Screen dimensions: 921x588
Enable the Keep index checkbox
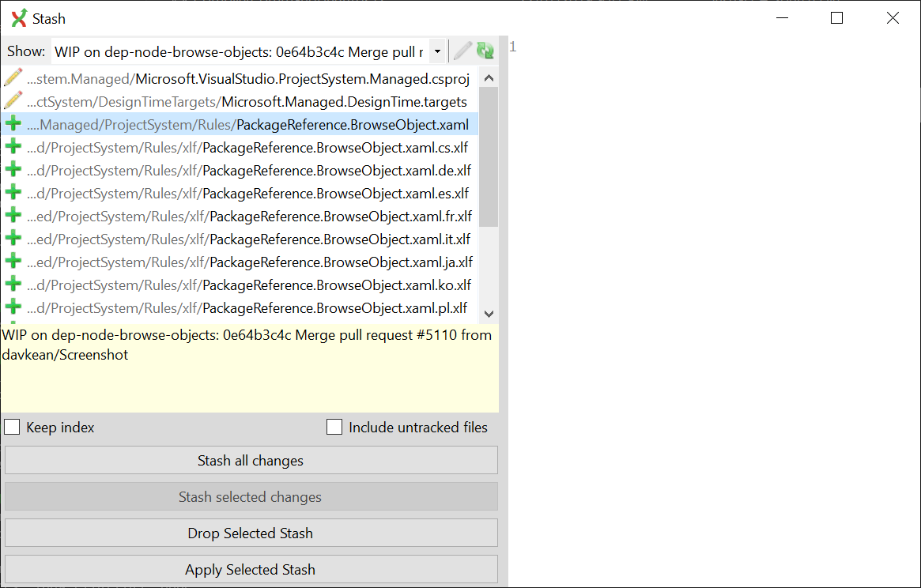coord(12,427)
